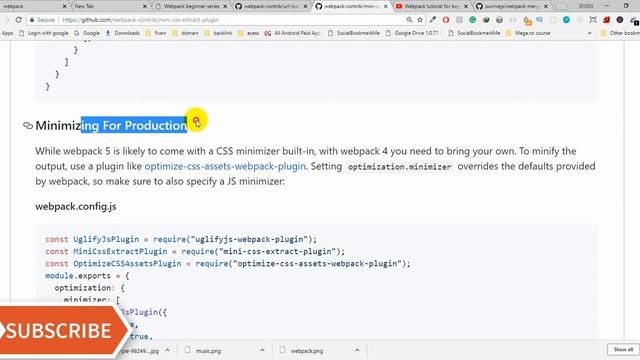The height and width of the screenshot is (360, 640).
Task: Click the red O extension icon
Action: [446, 20]
